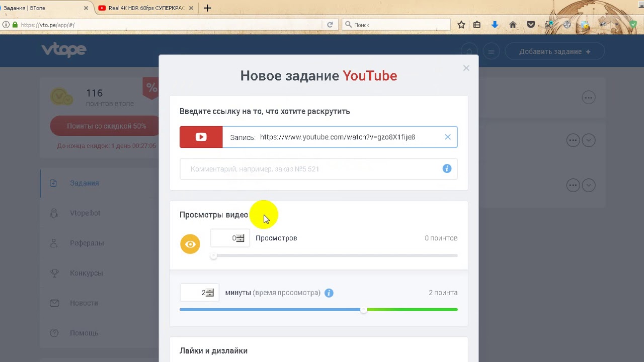
Task: Click the Vtope bot robot icon
Action: [54, 213]
